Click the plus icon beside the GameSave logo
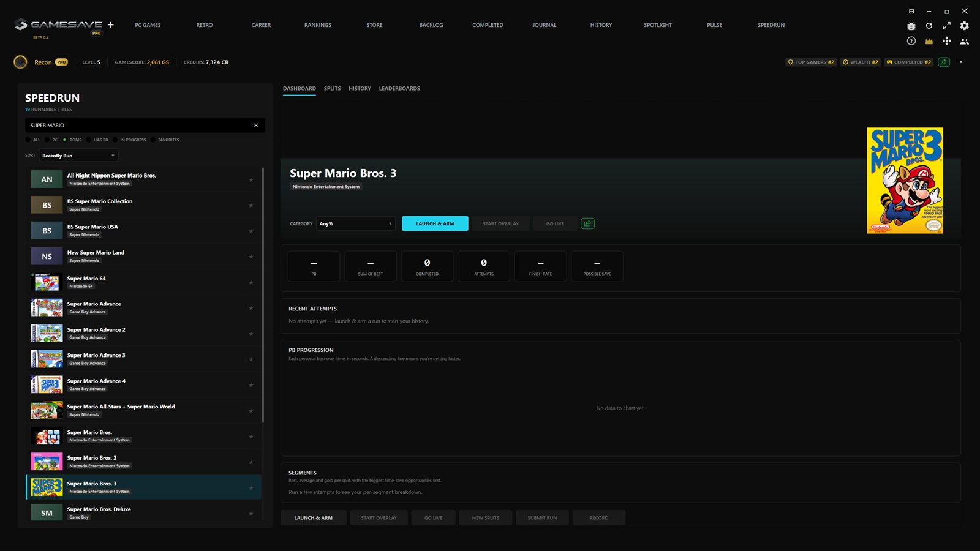Viewport: 980px width, 551px height. coord(111,24)
